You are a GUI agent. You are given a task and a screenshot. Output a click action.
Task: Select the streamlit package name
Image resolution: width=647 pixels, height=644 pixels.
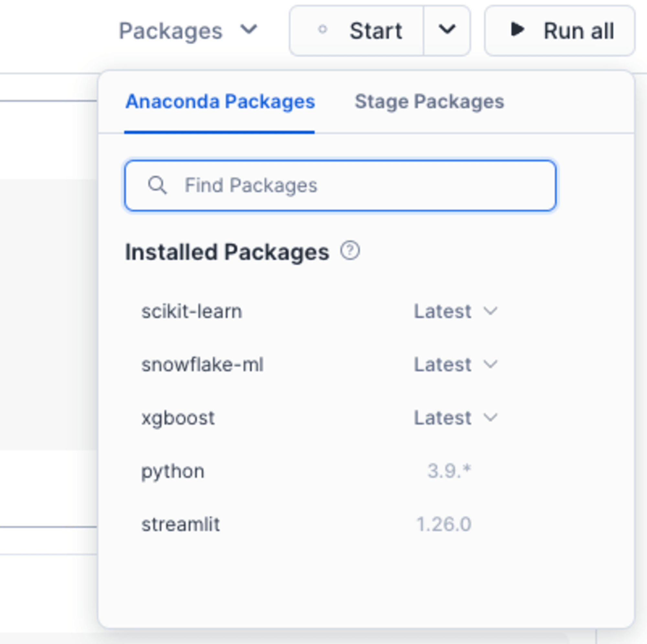(181, 524)
